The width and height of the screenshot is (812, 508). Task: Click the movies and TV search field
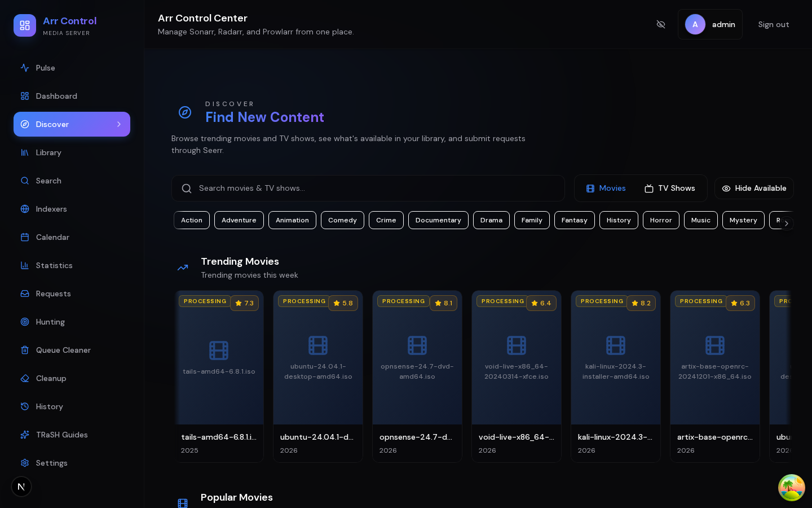point(368,189)
